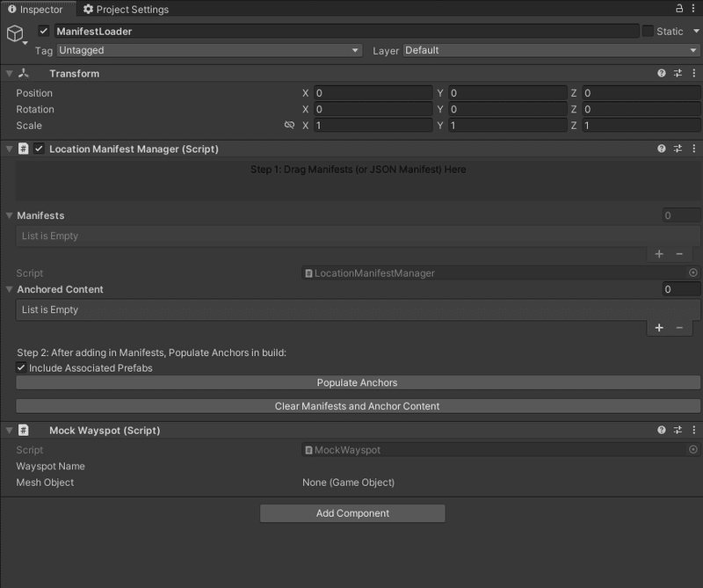Click the Scale Z field
703x588 pixels.
point(641,125)
